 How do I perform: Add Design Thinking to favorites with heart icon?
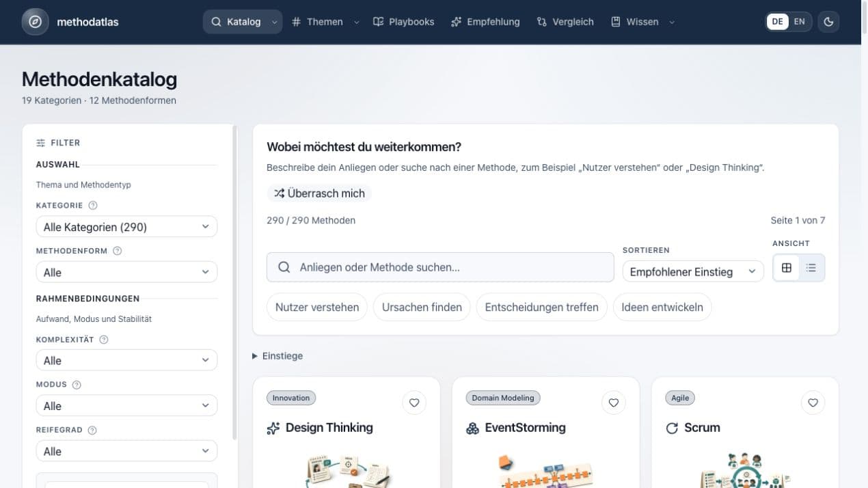(x=414, y=403)
